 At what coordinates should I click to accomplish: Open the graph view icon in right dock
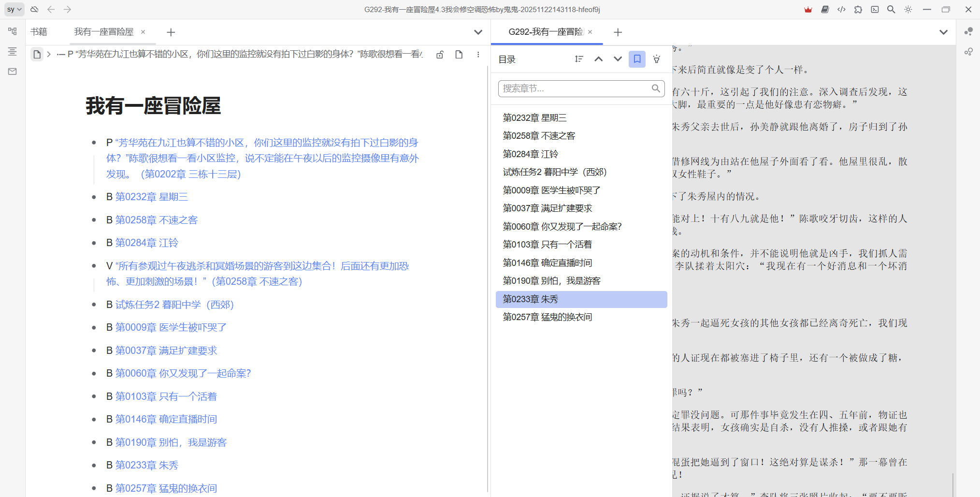[x=968, y=31]
